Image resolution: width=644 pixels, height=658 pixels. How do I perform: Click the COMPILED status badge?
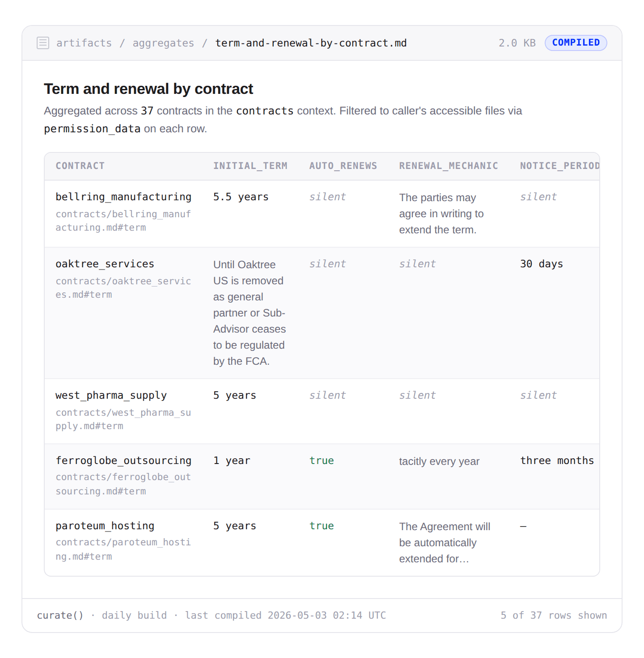click(576, 42)
